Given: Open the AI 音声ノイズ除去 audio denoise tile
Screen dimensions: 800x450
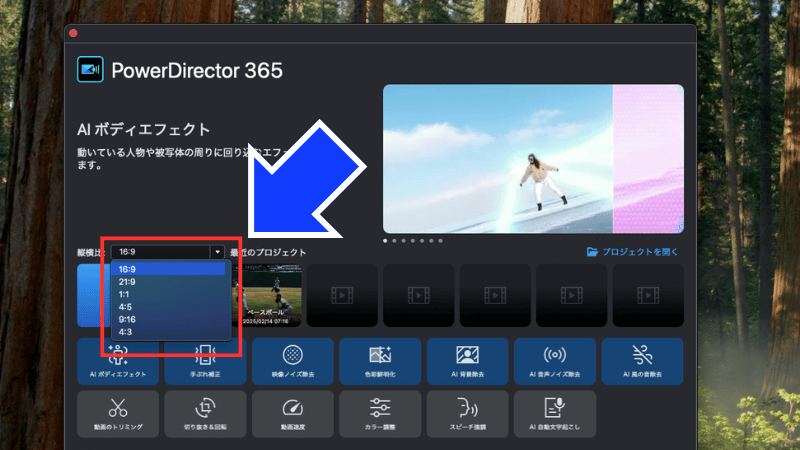Looking at the screenshot, I should (x=555, y=361).
